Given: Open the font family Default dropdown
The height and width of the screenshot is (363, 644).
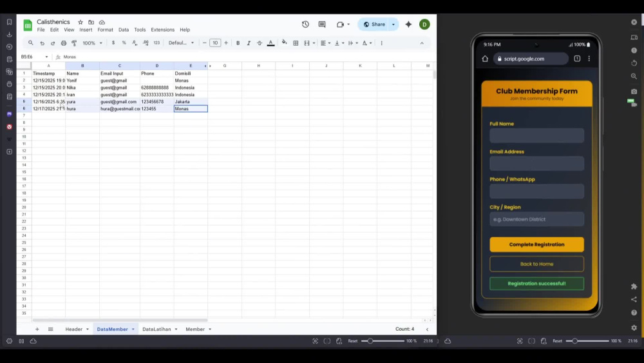Looking at the screenshot, I should (x=181, y=43).
